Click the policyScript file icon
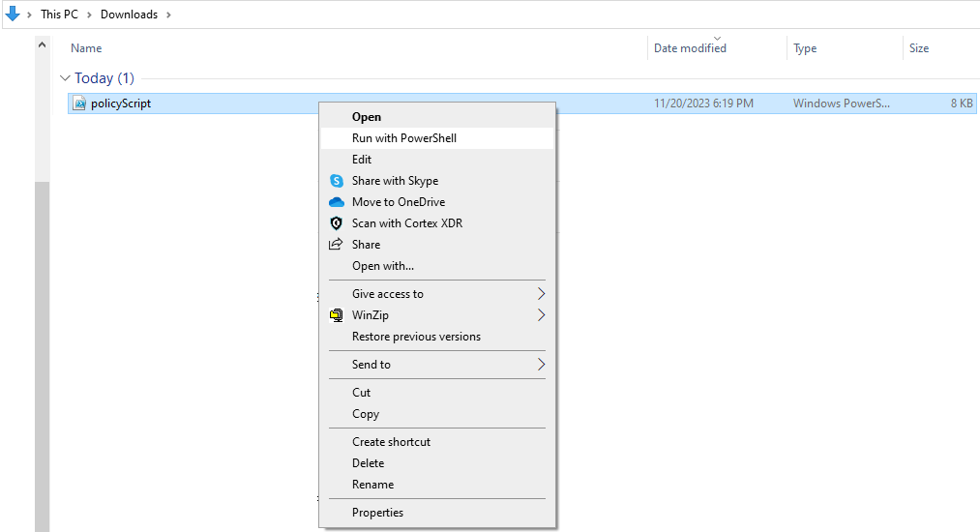Viewport: 980px width, 532px height. [81, 103]
